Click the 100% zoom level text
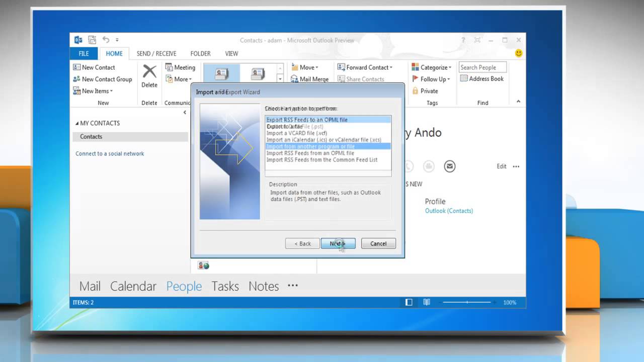 [510, 303]
